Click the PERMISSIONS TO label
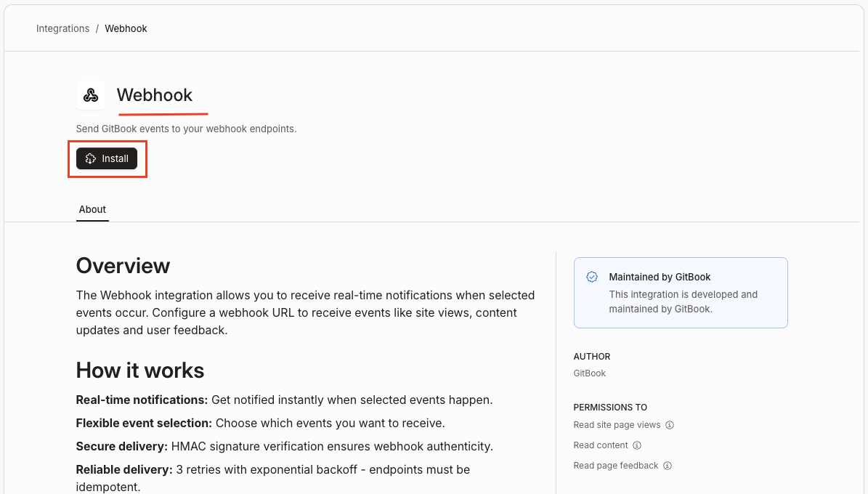This screenshot has height=494, width=868. (610, 408)
